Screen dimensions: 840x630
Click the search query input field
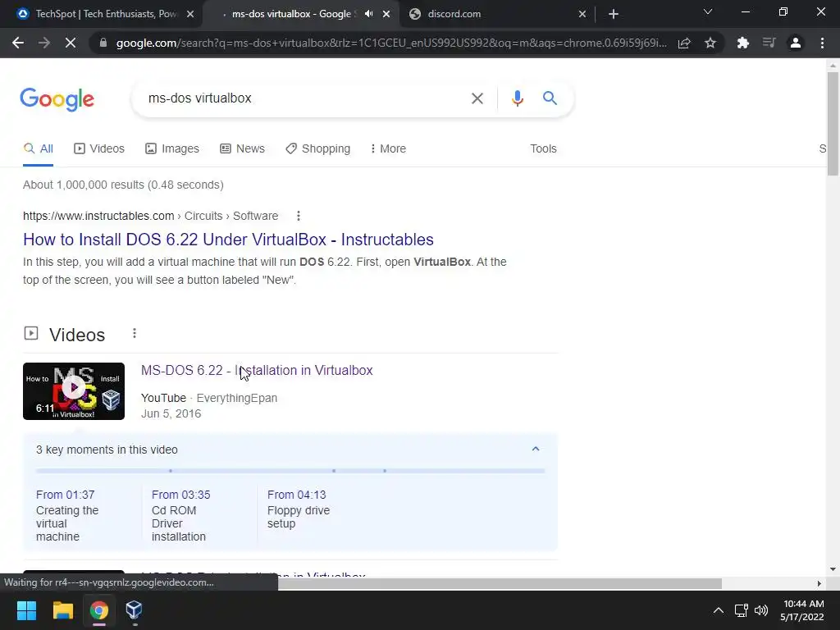click(x=300, y=98)
